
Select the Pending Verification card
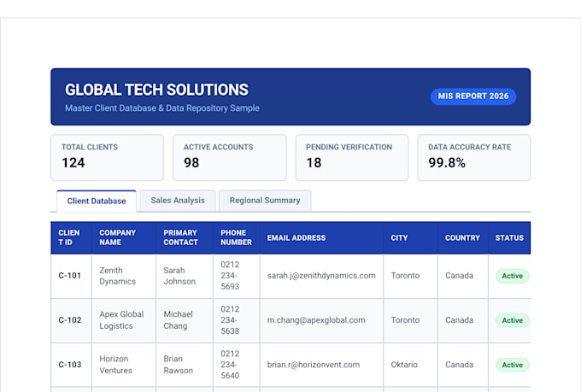352,157
